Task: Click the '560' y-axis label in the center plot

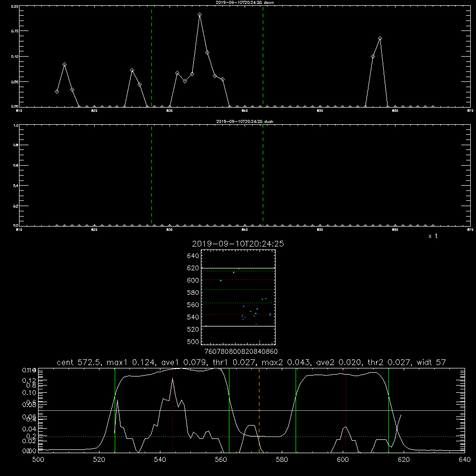Action: (x=193, y=305)
